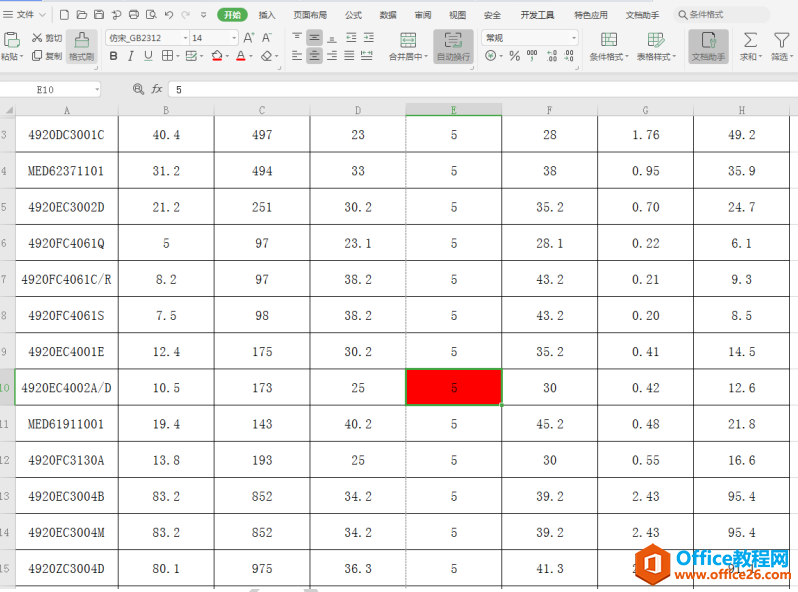Open the File (文件) menu button

coord(24,15)
